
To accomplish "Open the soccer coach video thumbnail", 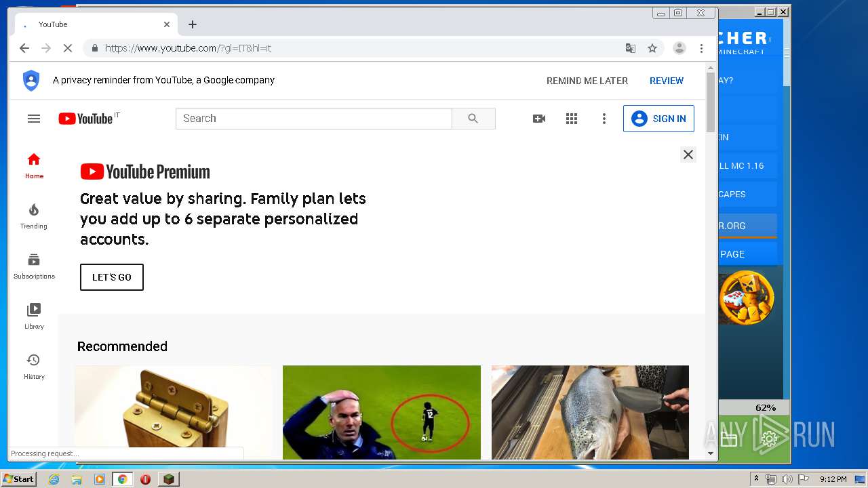I will (x=382, y=412).
